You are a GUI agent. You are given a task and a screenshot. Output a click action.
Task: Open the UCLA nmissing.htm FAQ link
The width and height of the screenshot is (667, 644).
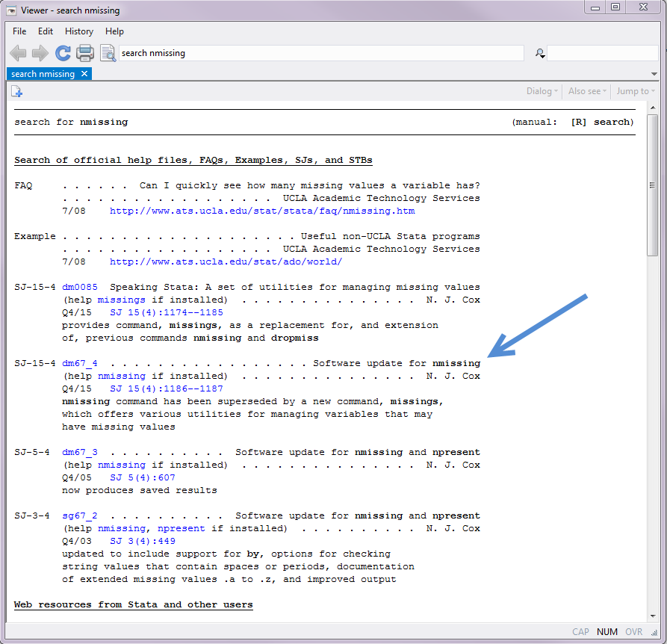click(x=262, y=211)
